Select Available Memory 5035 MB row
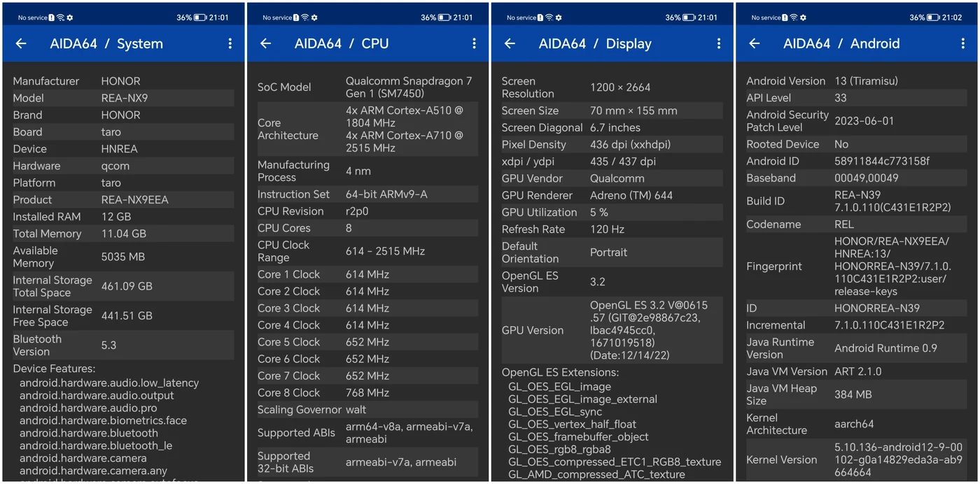Viewport: 980px width, 484px height. coord(123,257)
